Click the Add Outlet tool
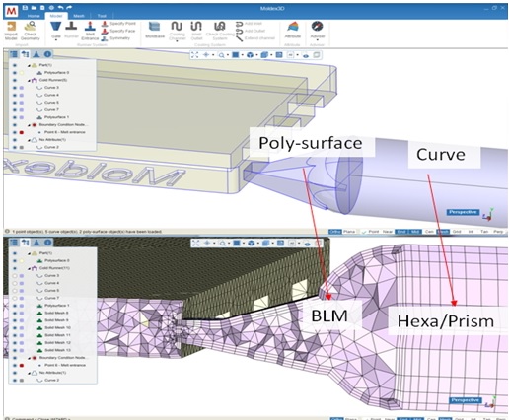This screenshot has width=509, height=420. [251, 31]
